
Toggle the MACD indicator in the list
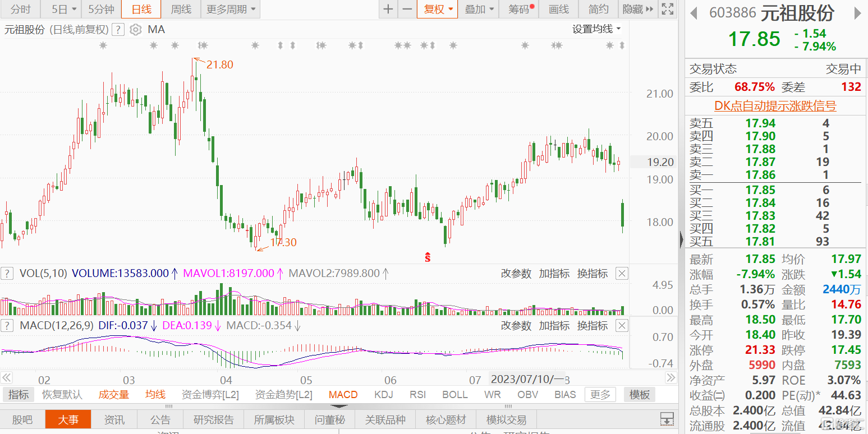[343, 394]
